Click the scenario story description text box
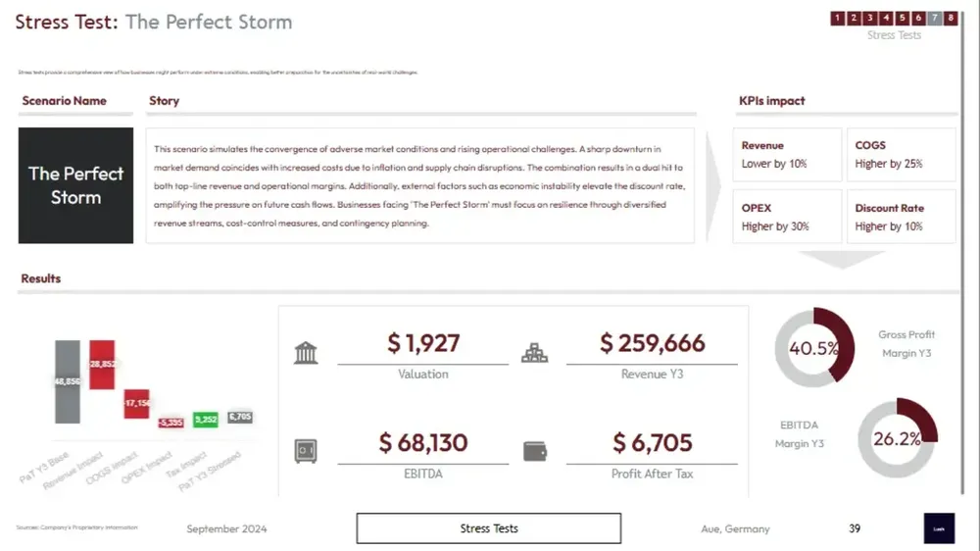This screenshot has height=551, width=980. pos(419,185)
